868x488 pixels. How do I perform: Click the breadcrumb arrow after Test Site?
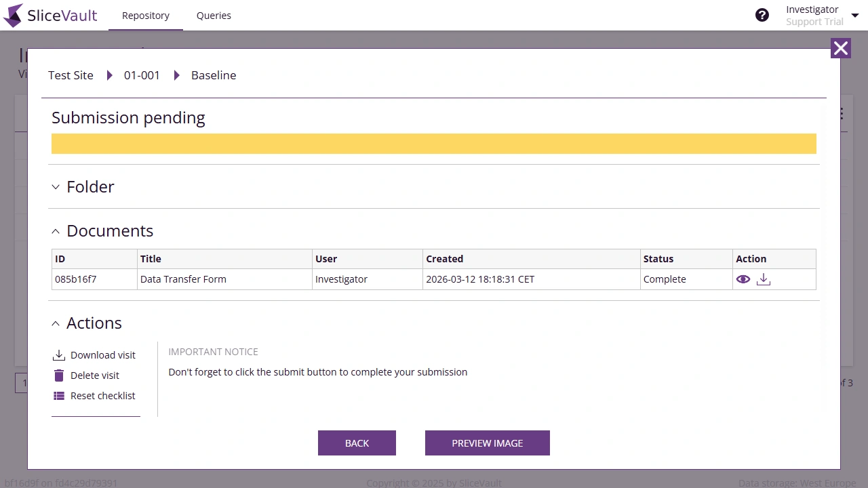click(110, 75)
